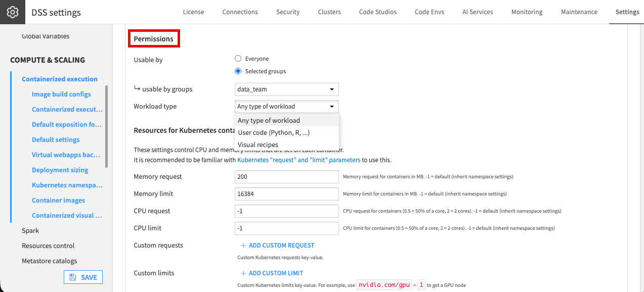This screenshot has width=644, height=292.
Task: Open Virtual webapps backend sidebar item
Action: click(x=66, y=155)
